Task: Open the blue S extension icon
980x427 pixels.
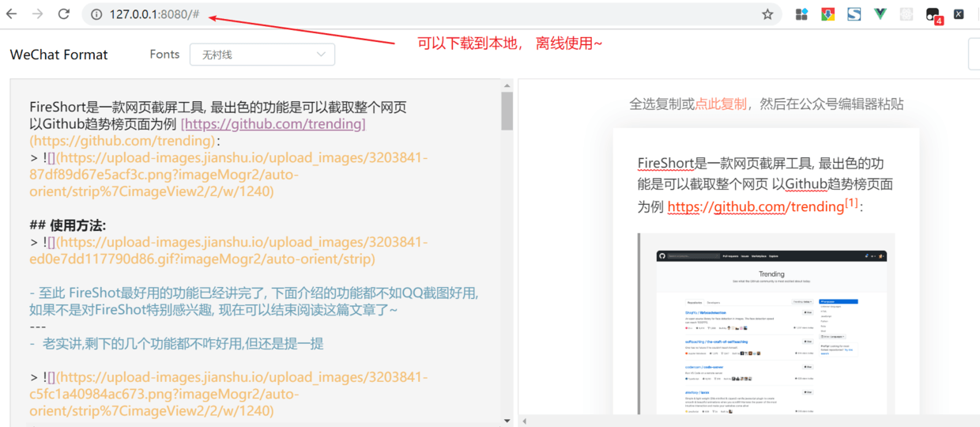Action: [854, 14]
